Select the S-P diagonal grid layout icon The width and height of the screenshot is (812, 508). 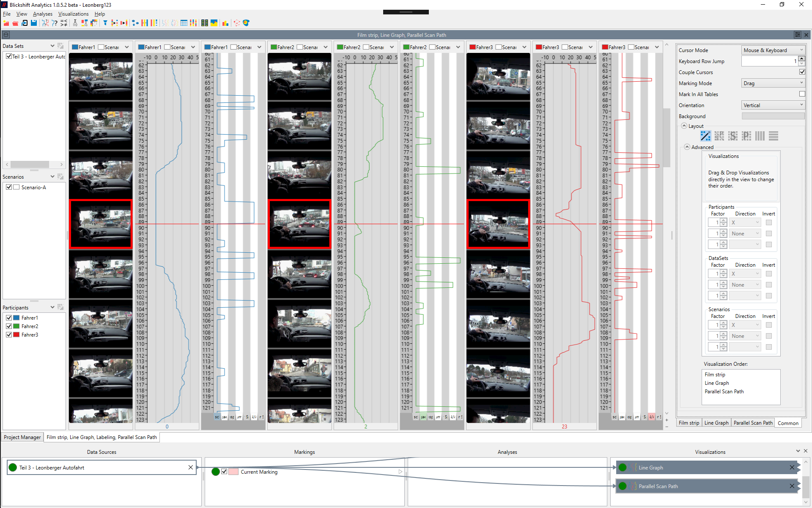click(x=719, y=136)
